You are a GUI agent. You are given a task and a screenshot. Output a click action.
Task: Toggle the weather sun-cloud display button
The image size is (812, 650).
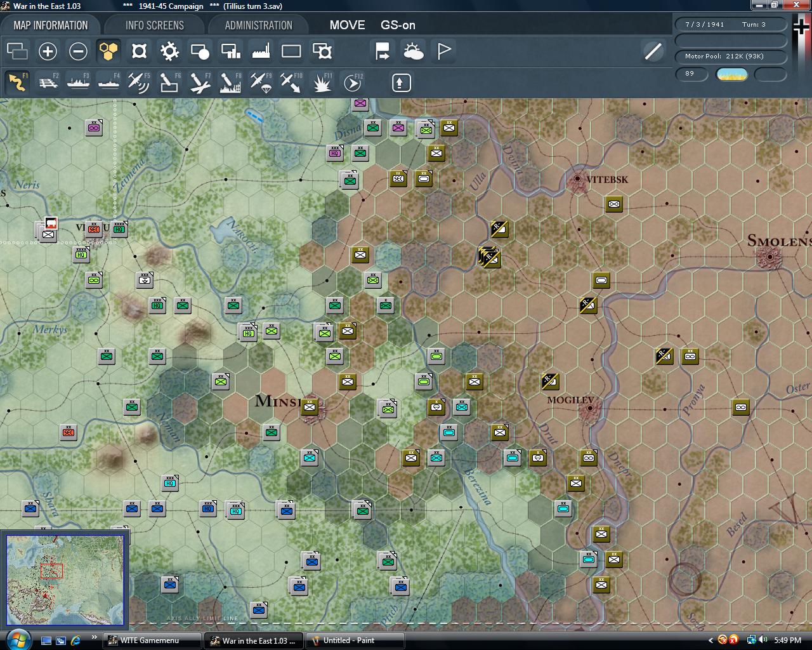[414, 51]
